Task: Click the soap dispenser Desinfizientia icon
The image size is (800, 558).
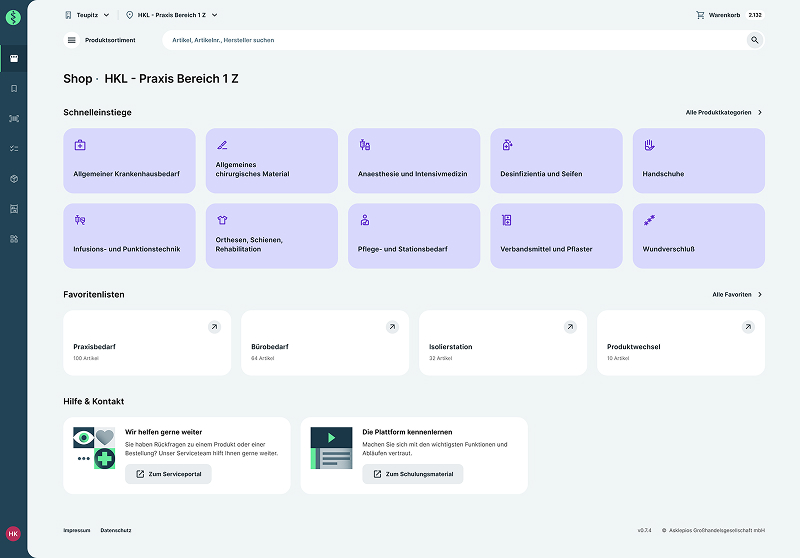Action: (x=507, y=145)
